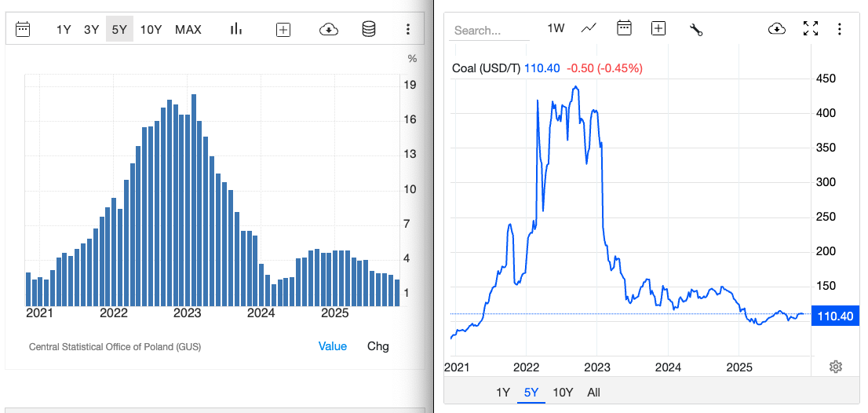Click wrench tools icon in coal chart
Viewport: 868px width, 413px height.
pos(696,29)
